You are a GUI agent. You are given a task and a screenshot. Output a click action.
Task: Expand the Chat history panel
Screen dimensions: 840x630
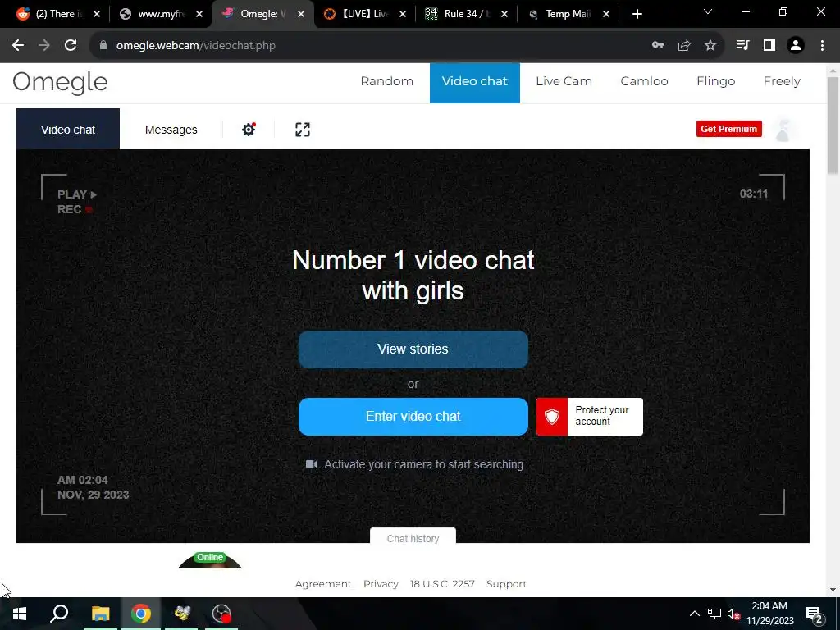click(x=413, y=537)
